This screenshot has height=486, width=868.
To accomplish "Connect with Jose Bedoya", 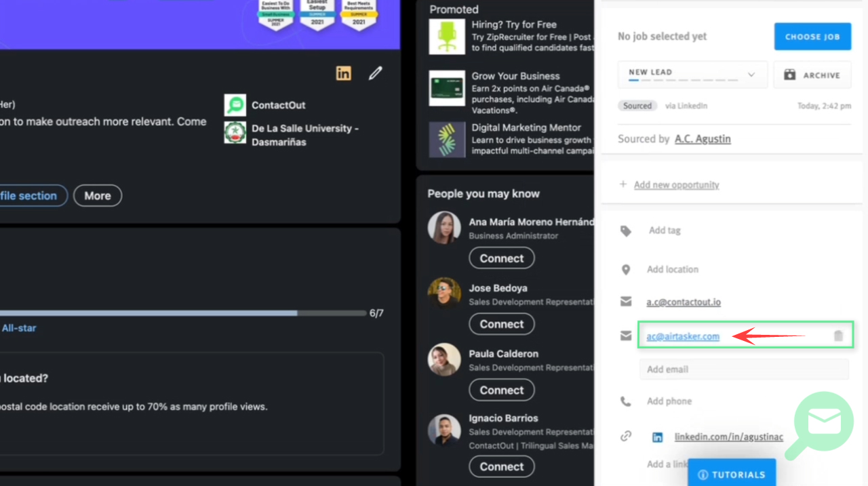I will coord(502,324).
